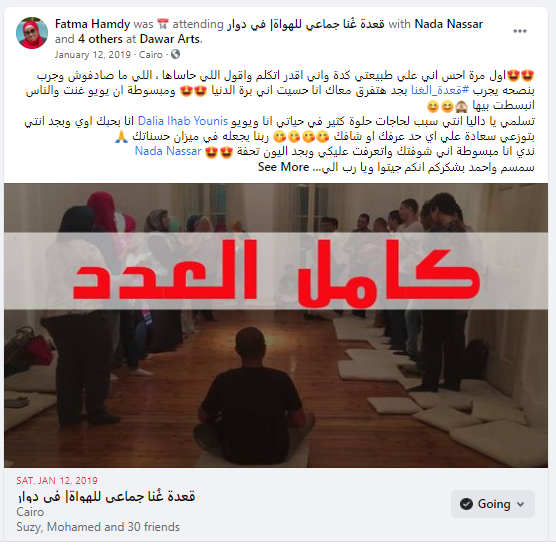Click Fatma Hamdy's profile picture
Image resolution: width=556 pixels, height=545 pixels.
(x=32, y=33)
